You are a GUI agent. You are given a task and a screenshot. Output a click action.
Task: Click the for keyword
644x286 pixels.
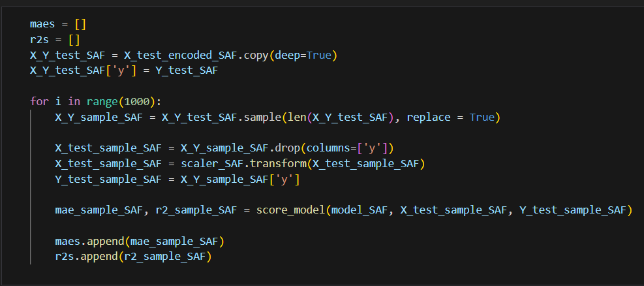tap(39, 101)
